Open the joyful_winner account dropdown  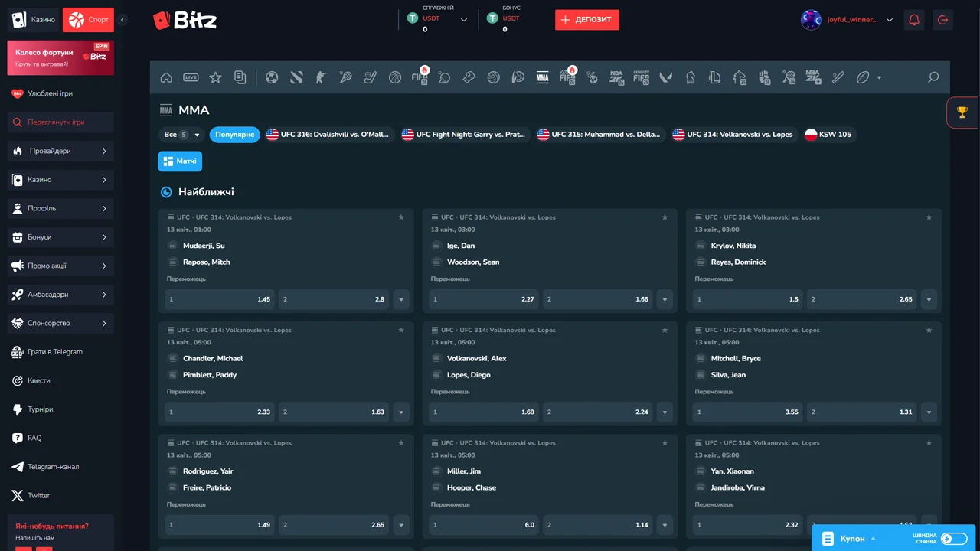pos(847,20)
